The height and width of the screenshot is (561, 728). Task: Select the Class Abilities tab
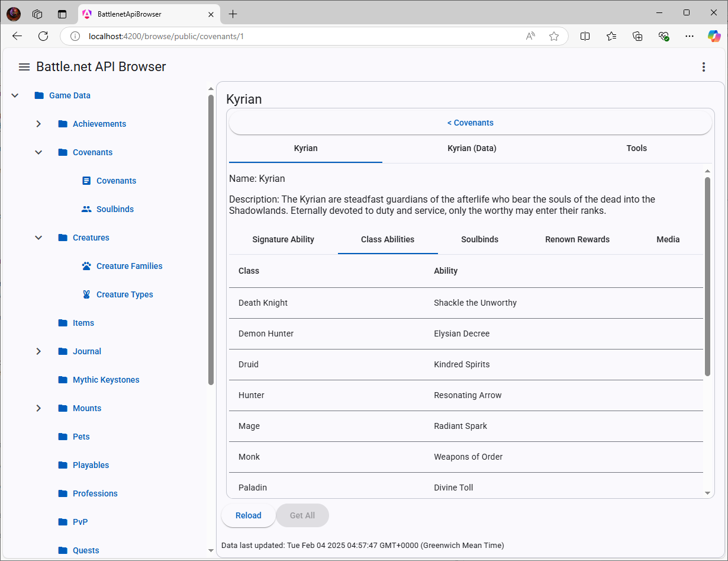click(388, 240)
